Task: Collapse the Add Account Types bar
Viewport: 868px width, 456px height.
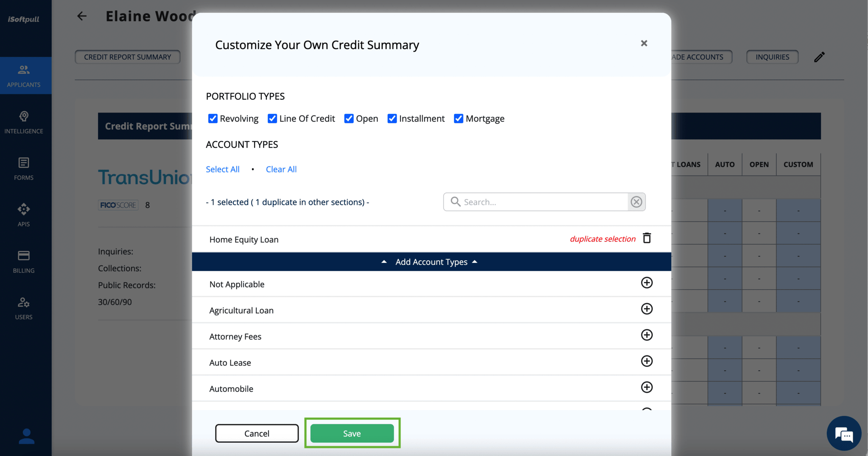Action: (431, 262)
